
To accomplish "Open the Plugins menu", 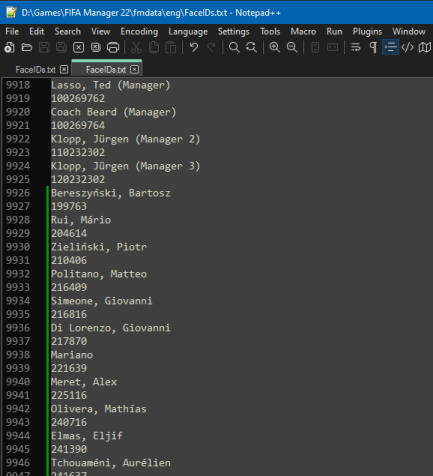I will 367,32.
